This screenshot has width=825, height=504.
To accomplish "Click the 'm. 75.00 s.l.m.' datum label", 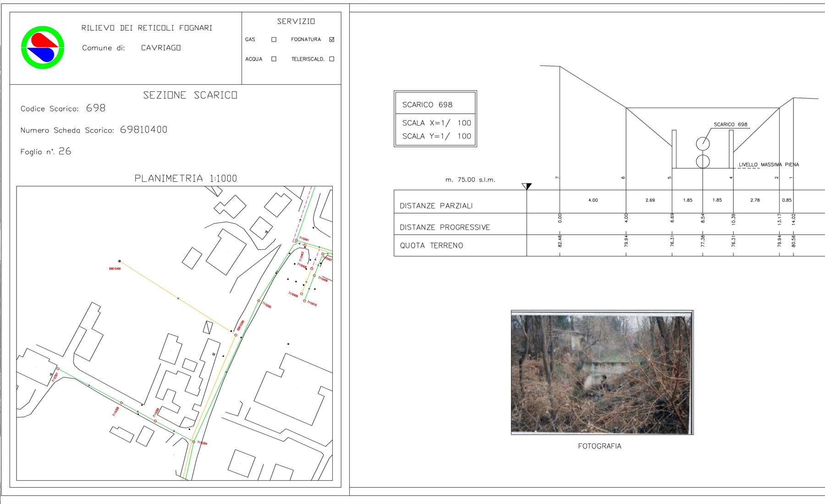I will click(470, 180).
